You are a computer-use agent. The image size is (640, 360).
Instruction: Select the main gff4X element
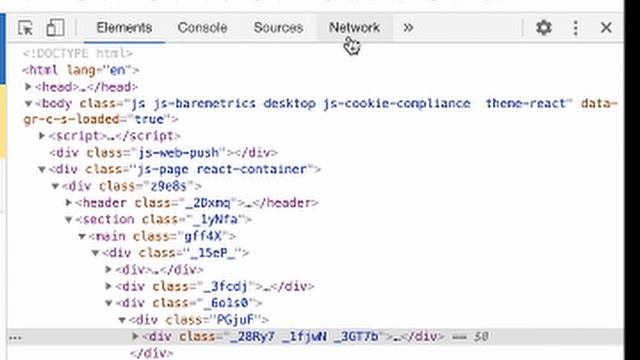click(162, 236)
